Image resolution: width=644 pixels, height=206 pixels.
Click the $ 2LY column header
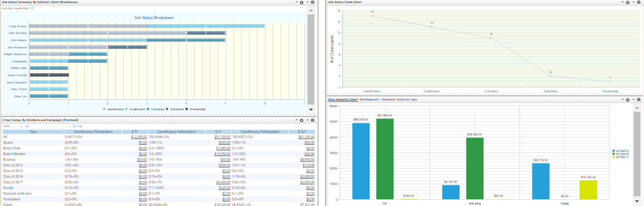pos(302,132)
